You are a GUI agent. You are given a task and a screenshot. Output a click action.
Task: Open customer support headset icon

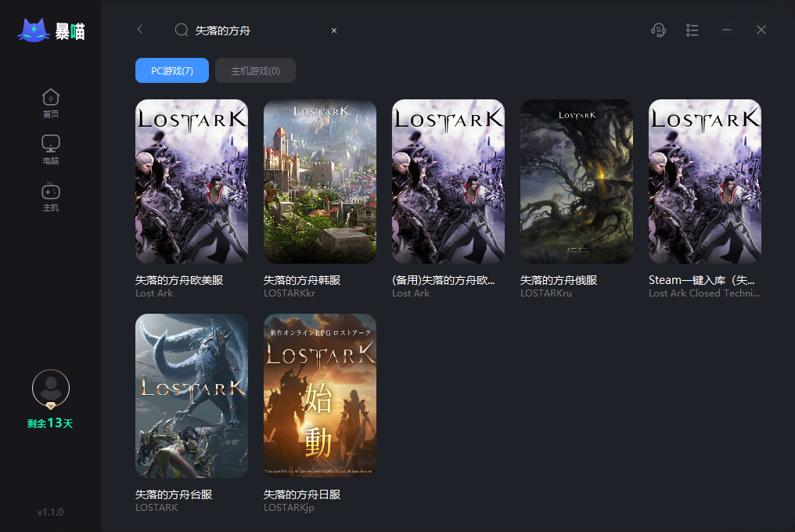pos(658,30)
